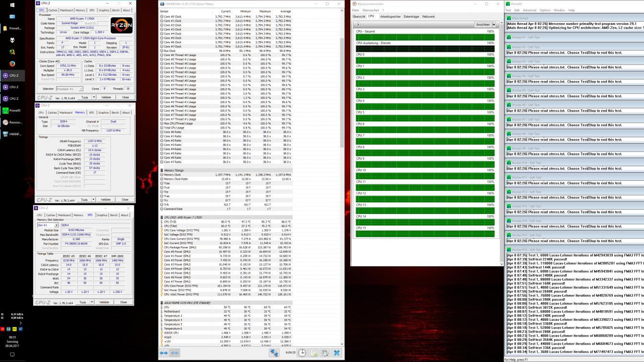This screenshot has height=362, width=644.
Task: Click HWiNFO sensor list vertical scrollbar
Action: tap(342, 177)
